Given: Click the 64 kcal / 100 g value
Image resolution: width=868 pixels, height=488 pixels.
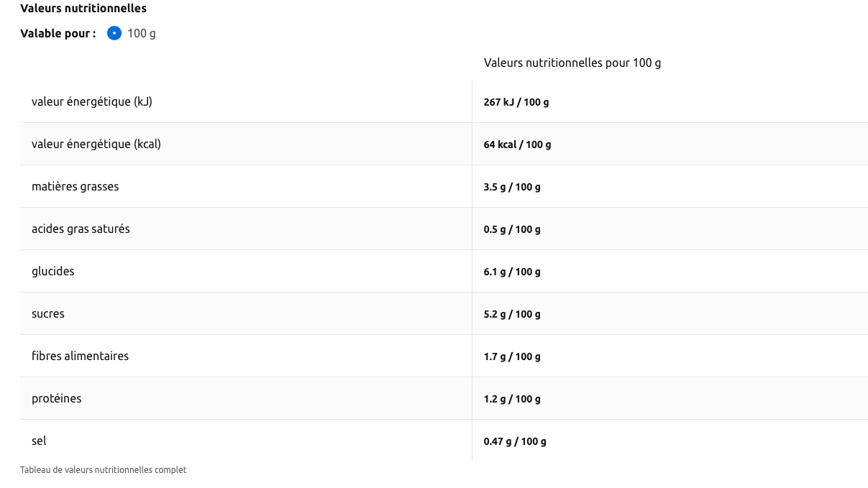Looking at the screenshot, I should click(x=517, y=145).
